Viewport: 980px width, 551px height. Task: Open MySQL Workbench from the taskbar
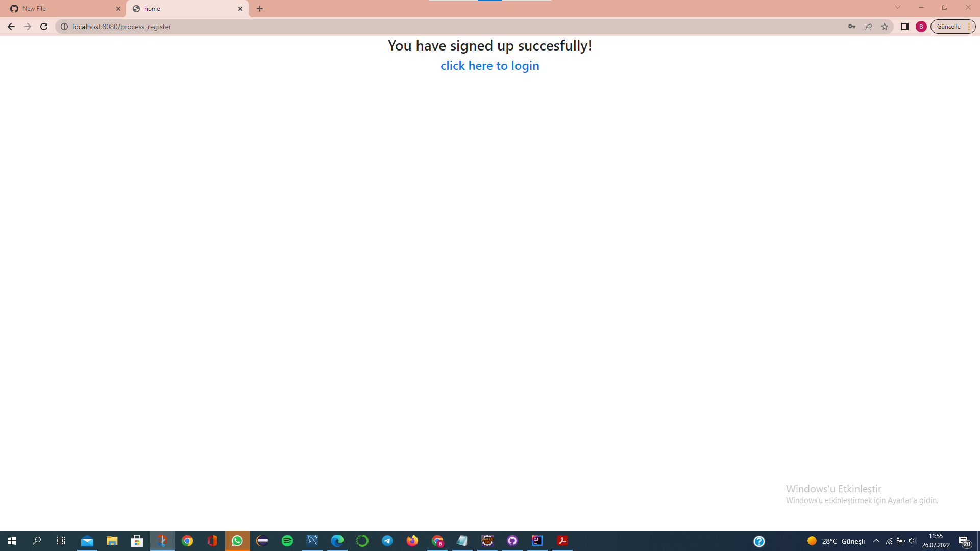312,541
